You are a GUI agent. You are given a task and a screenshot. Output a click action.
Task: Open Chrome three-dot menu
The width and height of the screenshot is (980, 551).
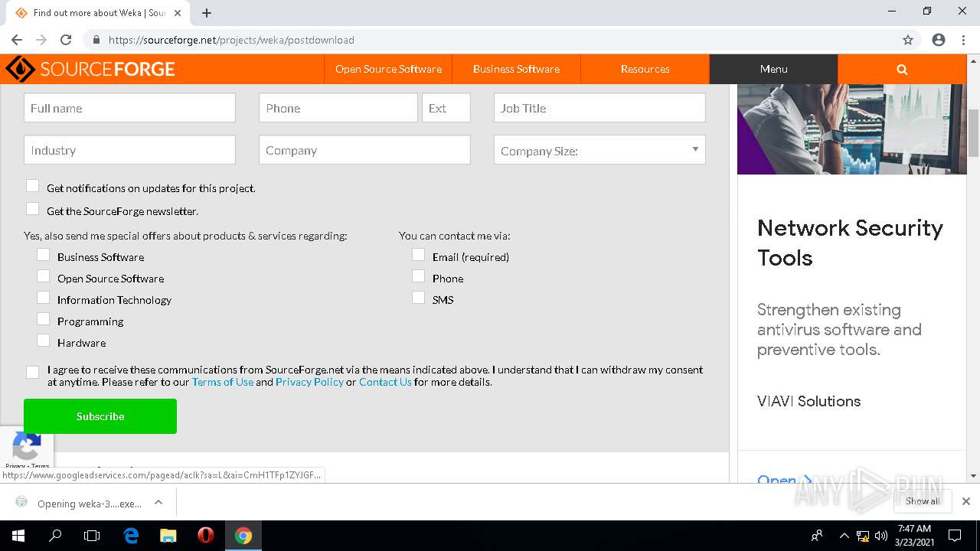(963, 40)
